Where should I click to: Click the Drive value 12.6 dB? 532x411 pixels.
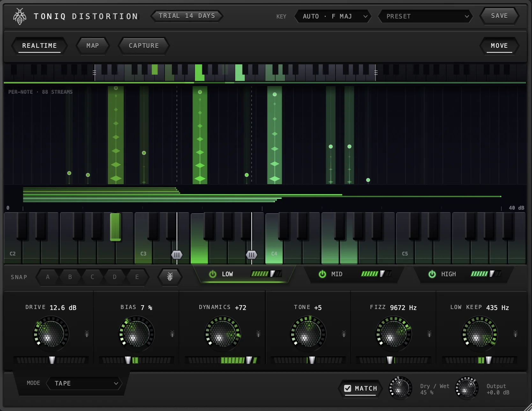click(x=63, y=308)
